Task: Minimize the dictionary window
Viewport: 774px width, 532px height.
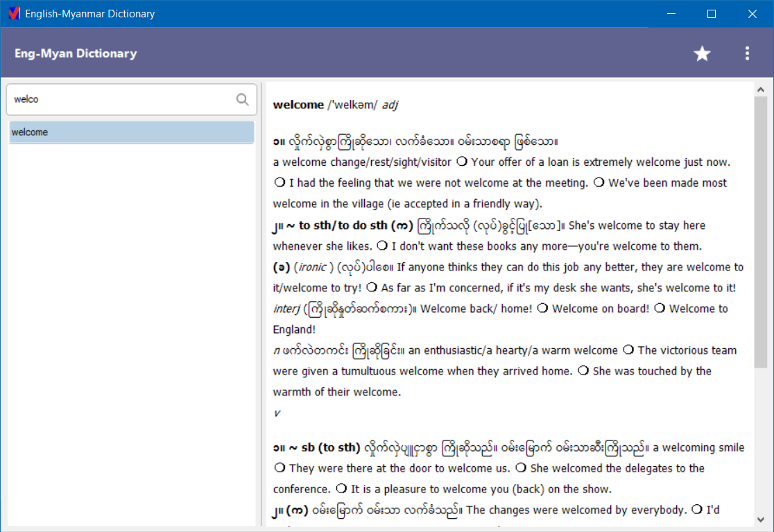Action: click(671, 13)
